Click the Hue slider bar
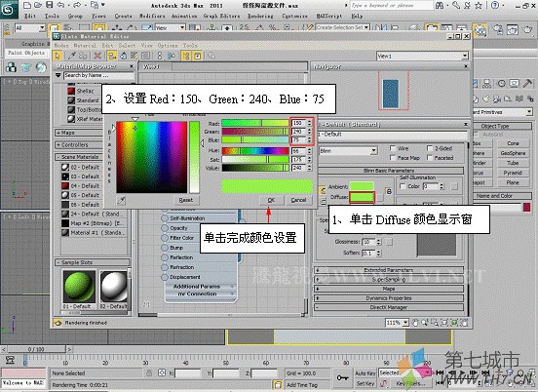 click(x=255, y=151)
